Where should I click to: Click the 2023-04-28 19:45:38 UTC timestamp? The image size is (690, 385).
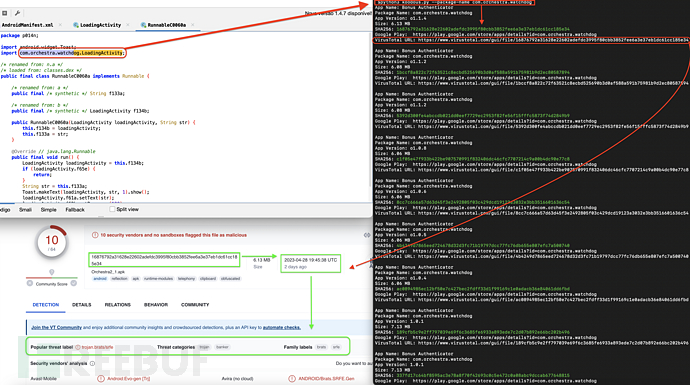310,260
